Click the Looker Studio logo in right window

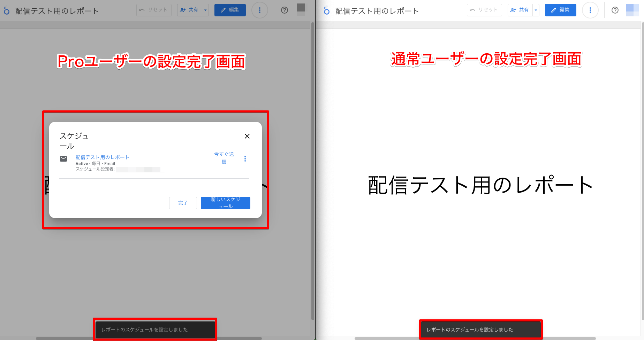click(x=326, y=11)
